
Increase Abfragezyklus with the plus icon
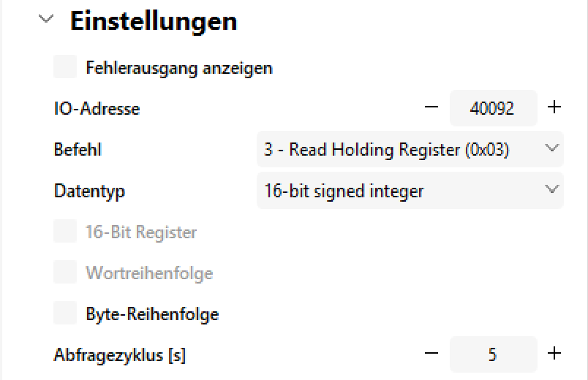(554, 354)
